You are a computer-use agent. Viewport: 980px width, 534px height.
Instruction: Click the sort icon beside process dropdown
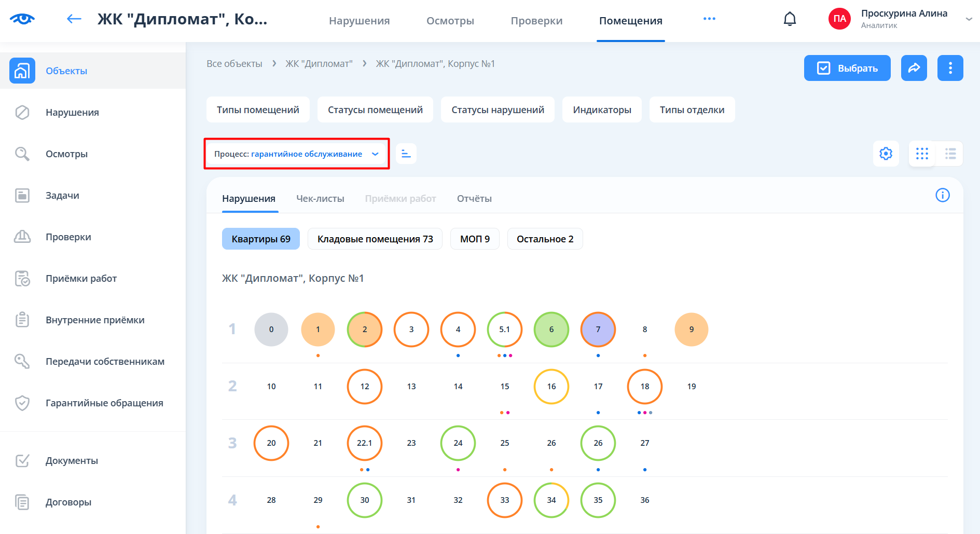point(406,154)
